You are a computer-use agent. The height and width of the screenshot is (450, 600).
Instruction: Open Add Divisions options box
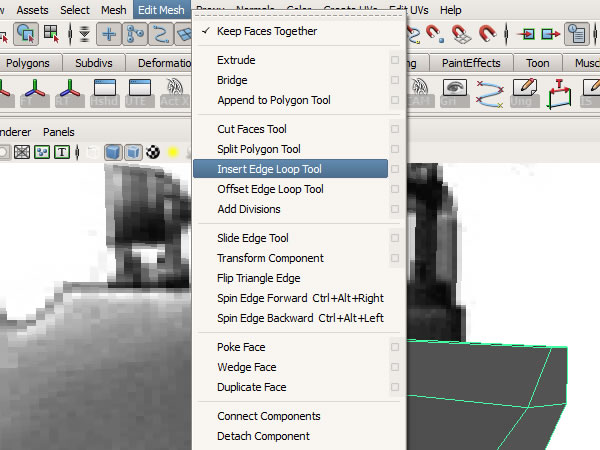pyautogui.click(x=395, y=209)
